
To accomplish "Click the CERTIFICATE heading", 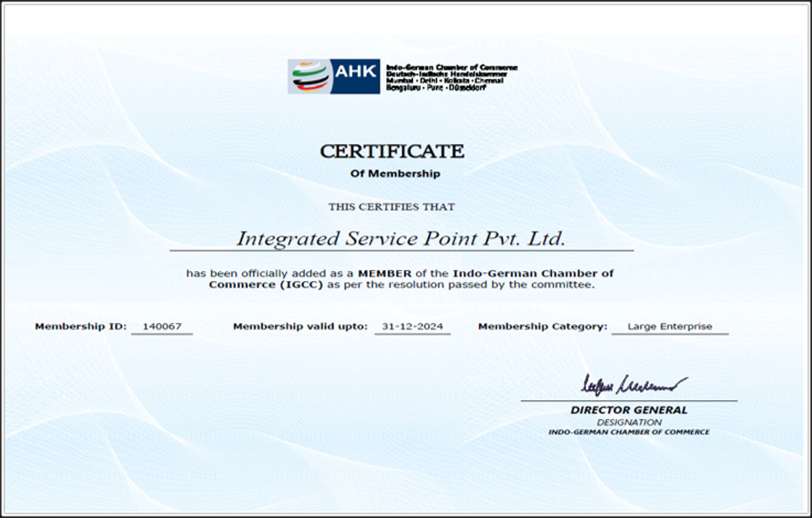I will click(x=392, y=151).
